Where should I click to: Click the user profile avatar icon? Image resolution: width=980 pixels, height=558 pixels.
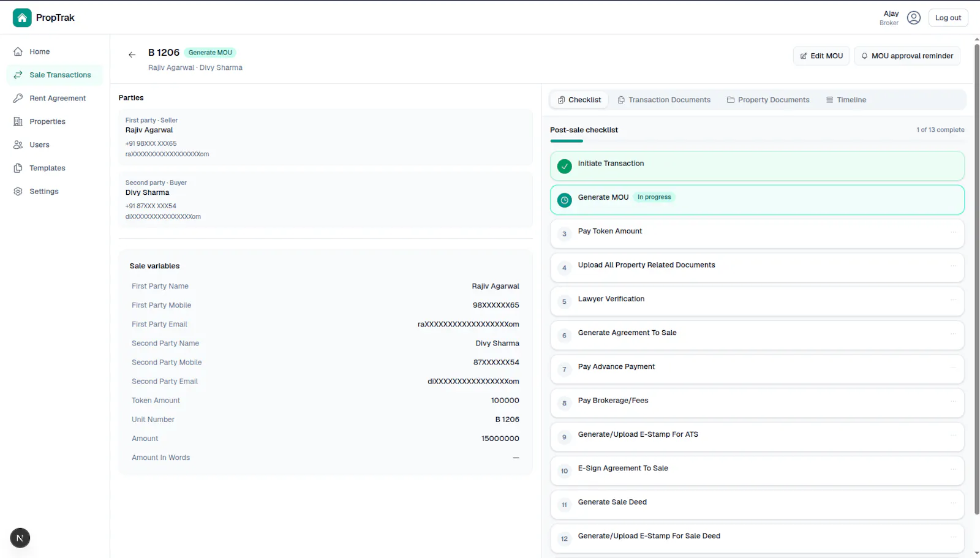(x=914, y=18)
